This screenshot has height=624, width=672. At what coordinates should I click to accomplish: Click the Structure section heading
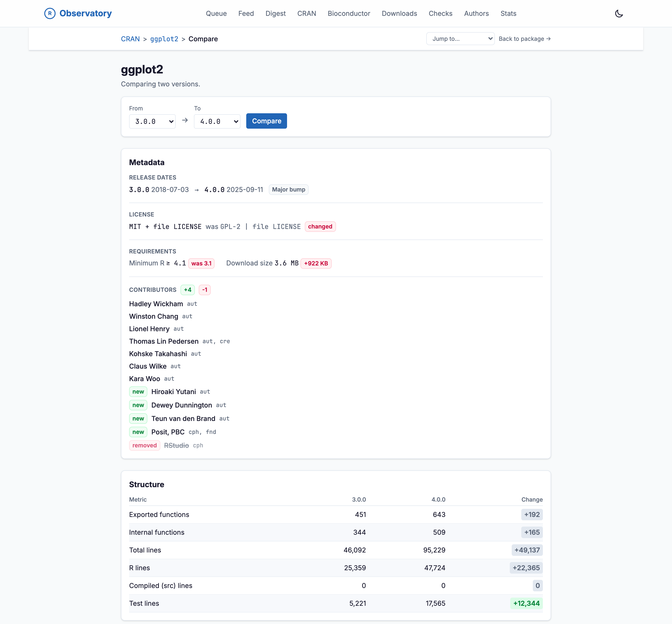coord(147,485)
